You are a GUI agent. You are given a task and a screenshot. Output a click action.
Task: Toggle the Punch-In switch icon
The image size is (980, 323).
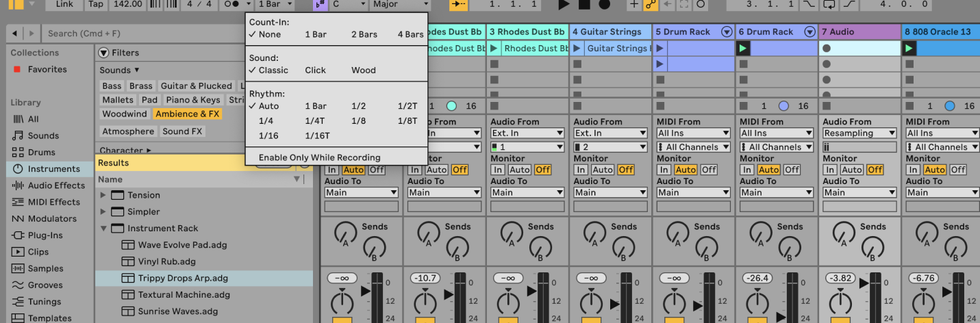tap(809, 4)
